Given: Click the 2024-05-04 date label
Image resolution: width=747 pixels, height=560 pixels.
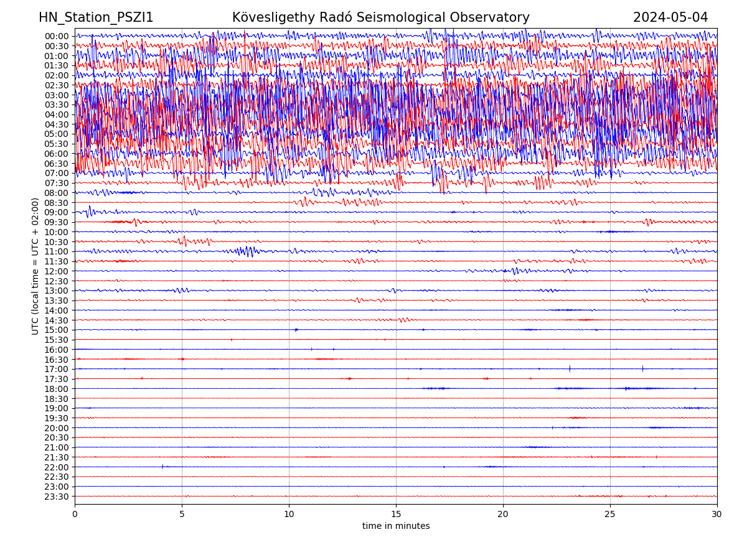Looking at the screenshot, I should point(670,17).
